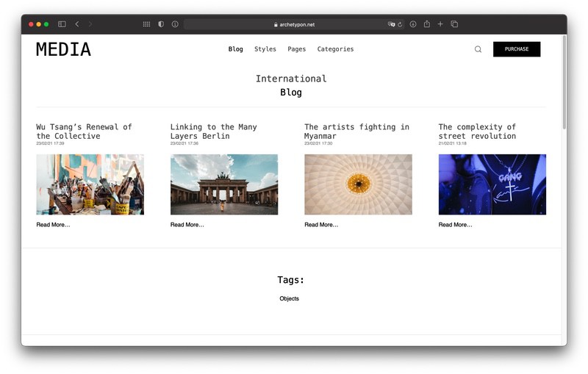This screenshot has width=588, height=374.
Task: Open the Pages menu item
Action: click(297, 49)
